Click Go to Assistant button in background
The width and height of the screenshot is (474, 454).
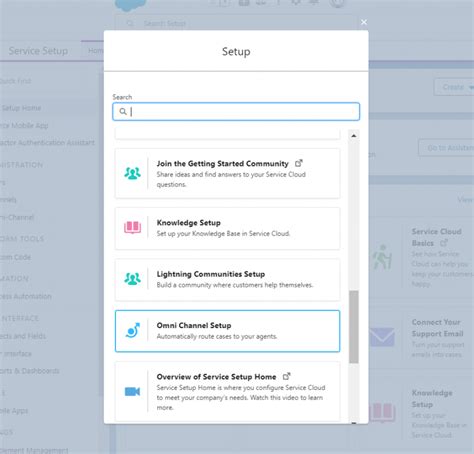point(447,147)
